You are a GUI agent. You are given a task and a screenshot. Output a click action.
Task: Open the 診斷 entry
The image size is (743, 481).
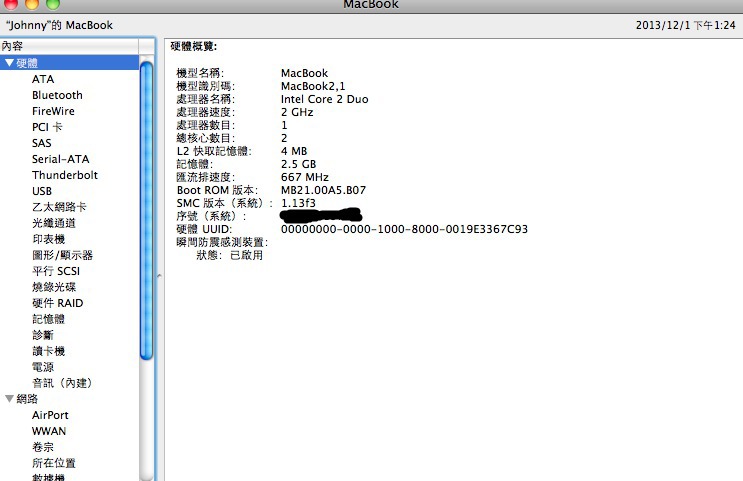(43, 335)
